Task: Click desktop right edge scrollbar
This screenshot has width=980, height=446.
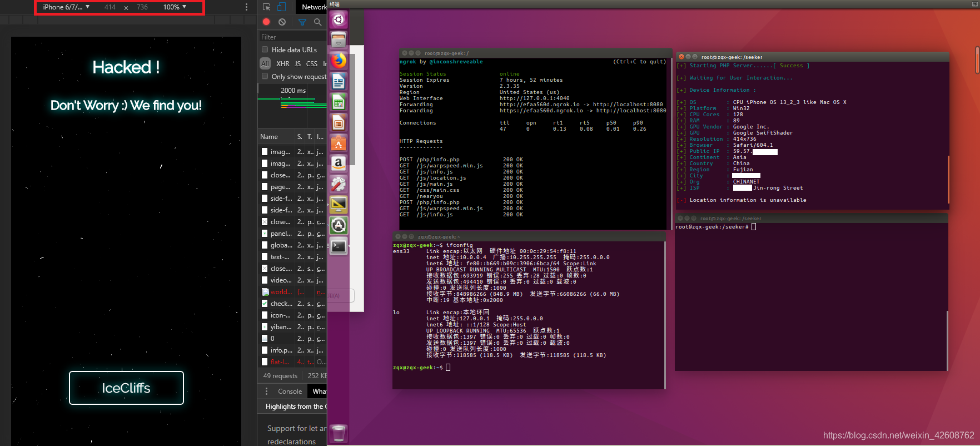Action: (x=977, y=60)
